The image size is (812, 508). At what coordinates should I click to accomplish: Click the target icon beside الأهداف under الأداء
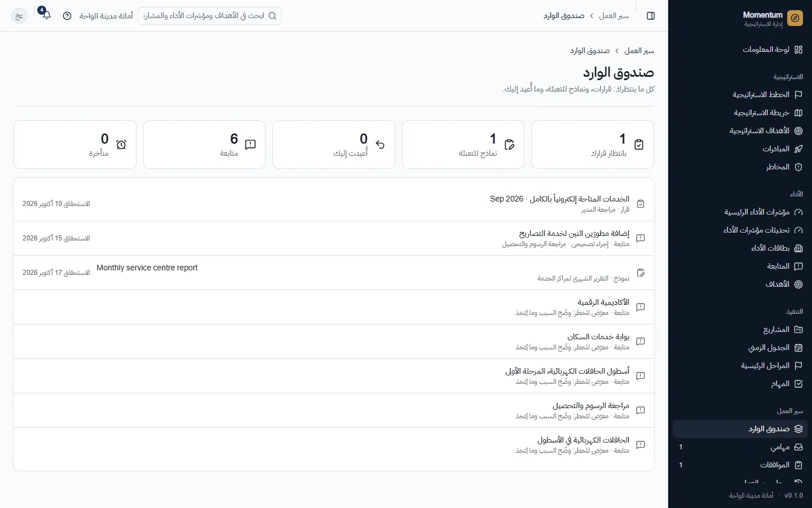tap(798, 284)
